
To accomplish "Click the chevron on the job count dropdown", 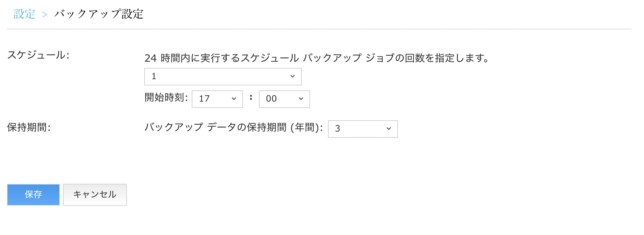I will click(293, 76).
